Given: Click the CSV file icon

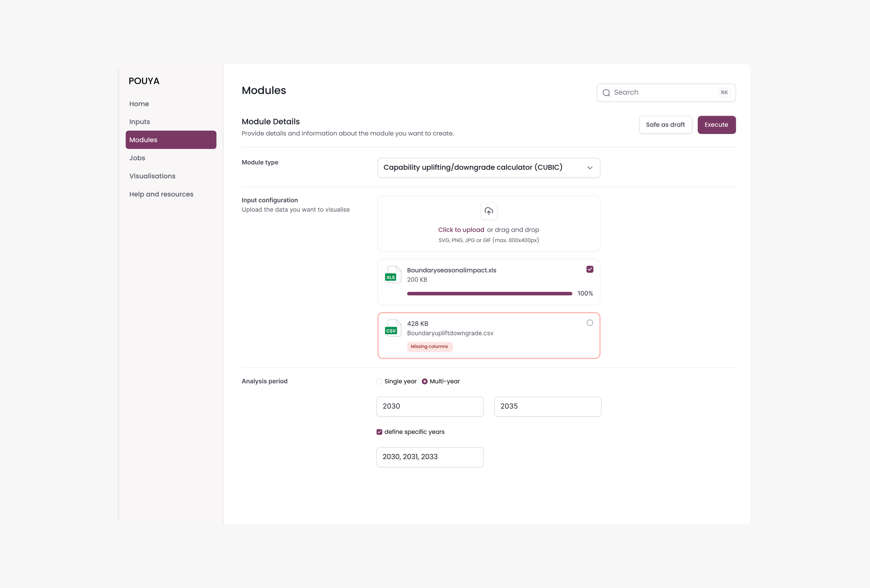Looking at the screenshot, I should 393,328.
